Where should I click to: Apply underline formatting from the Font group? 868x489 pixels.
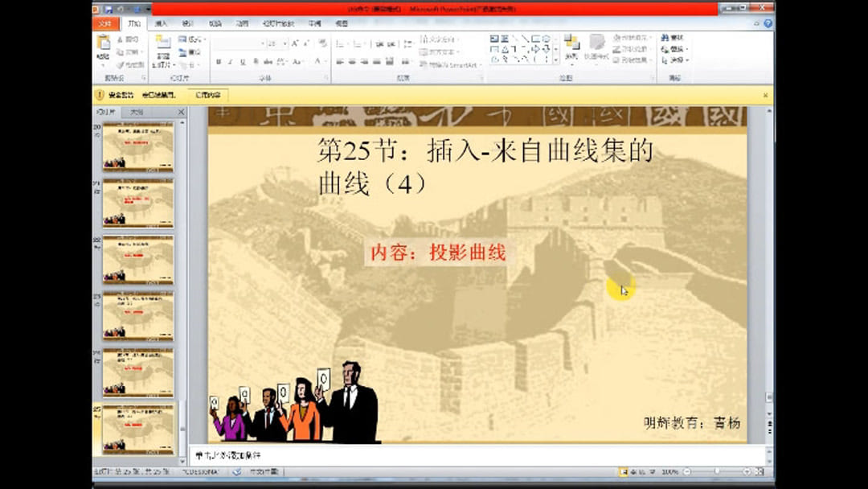point(244,61)
